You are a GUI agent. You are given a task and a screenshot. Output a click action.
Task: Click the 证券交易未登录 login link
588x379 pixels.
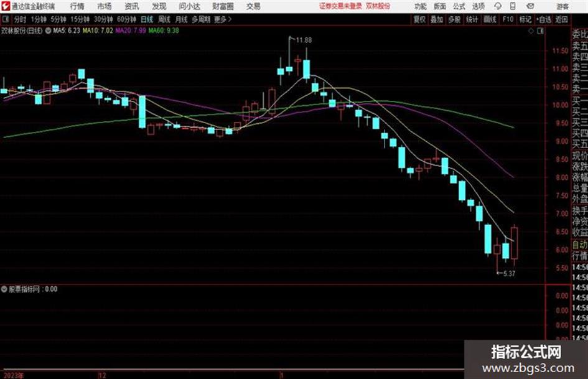pos(340,6)
